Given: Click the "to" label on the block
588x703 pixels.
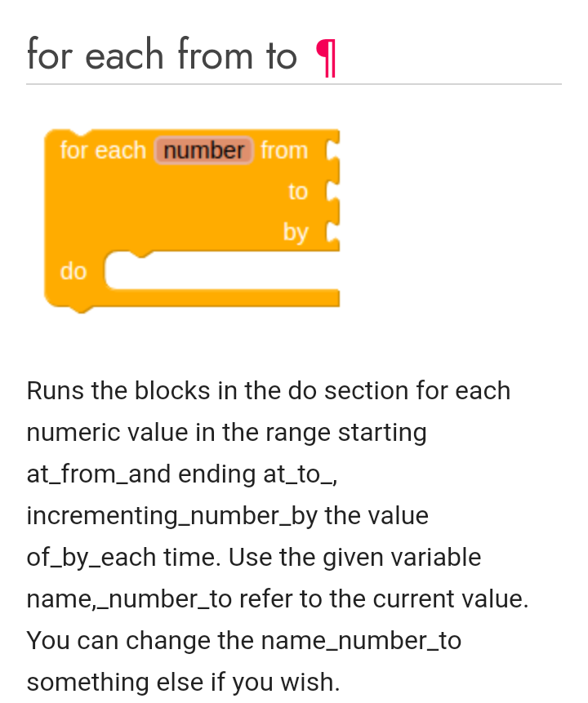Looking at the screenshot, I should (x=298, y=191).
